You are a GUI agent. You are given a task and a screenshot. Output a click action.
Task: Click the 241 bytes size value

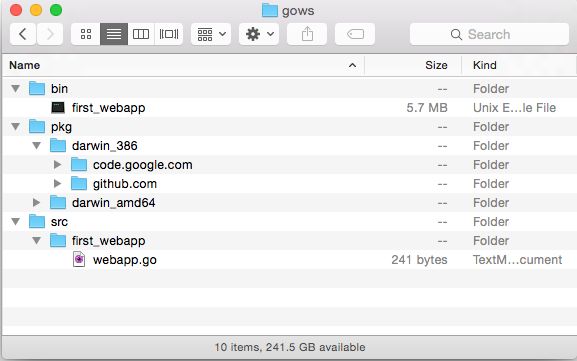419,260
